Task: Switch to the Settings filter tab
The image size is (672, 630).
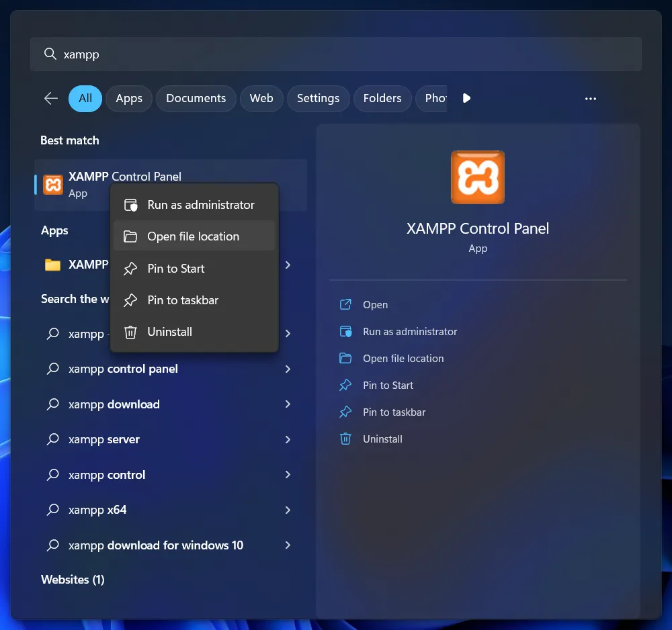Action: (x=318, y=99)
